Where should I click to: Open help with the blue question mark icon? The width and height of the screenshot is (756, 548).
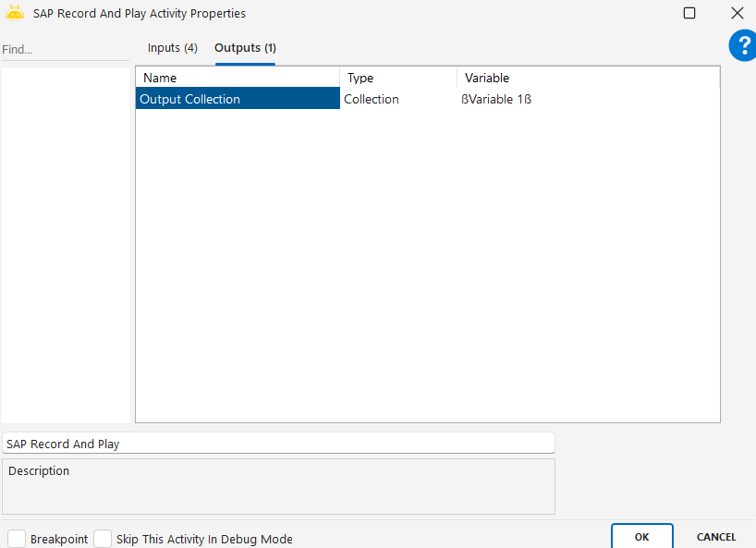click(x=741, y=46)
